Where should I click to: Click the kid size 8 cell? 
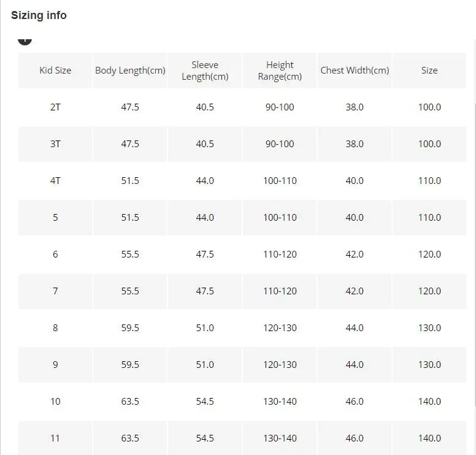click(x=55, y=328)
